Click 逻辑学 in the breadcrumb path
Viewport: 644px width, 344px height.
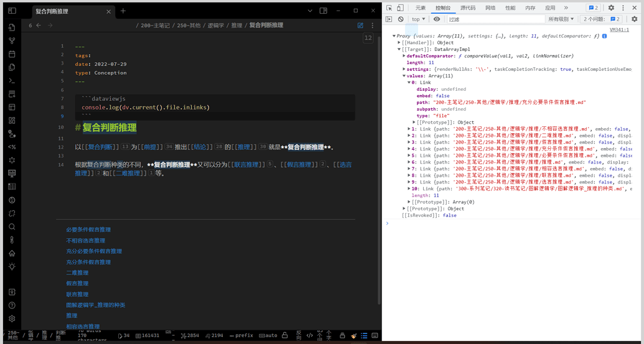(x=216, y=26)
